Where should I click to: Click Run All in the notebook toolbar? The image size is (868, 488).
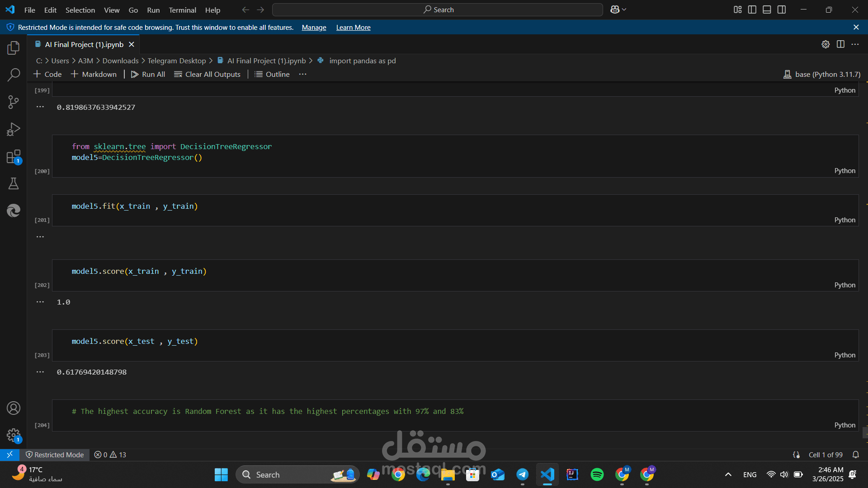coord(148,74)
